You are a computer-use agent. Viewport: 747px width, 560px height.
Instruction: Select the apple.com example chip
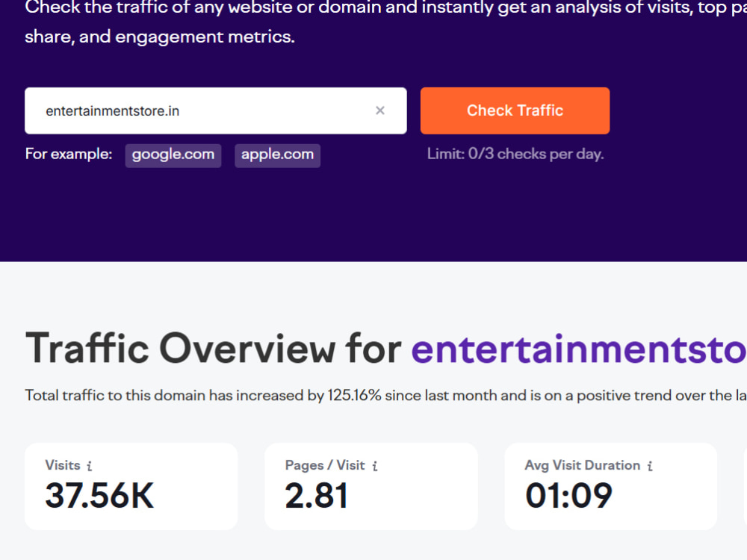(x=277, y=155)
